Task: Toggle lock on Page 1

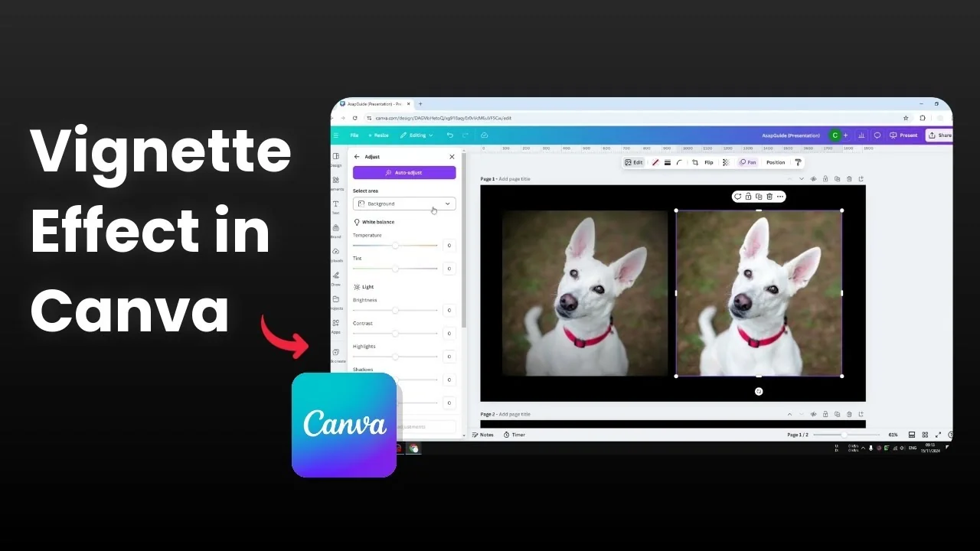Action: pos(825,179)
